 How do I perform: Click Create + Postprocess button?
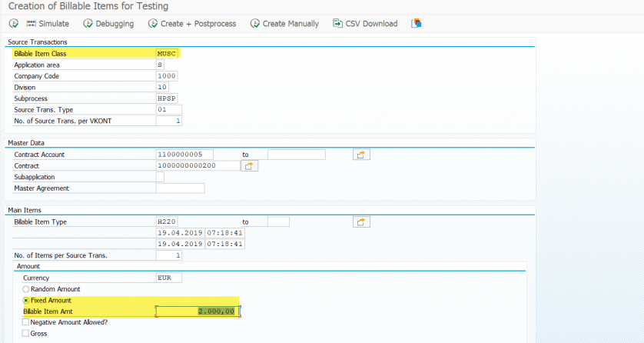(192, 23)
